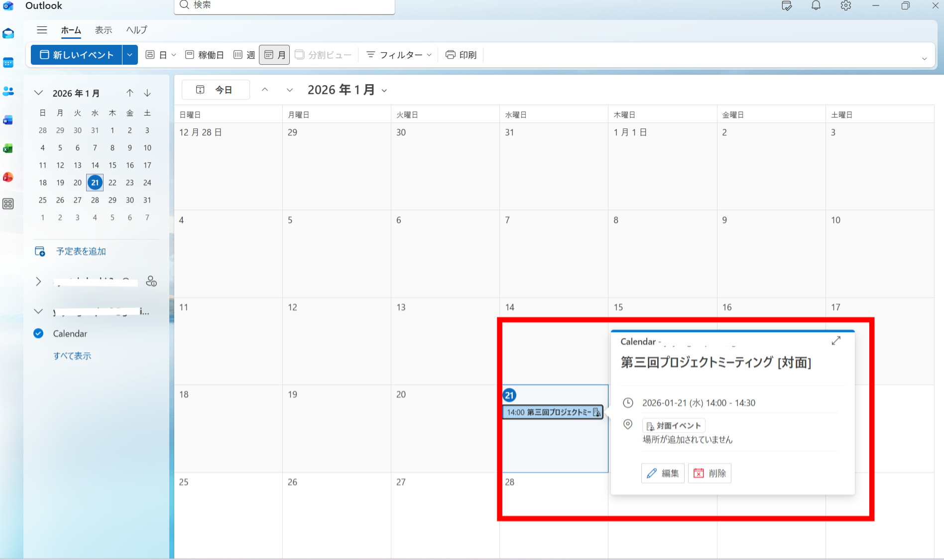The width and height of the screenshot is (944, 560).
Task: Uncheck the Calendar checkbox
Action: (x=38, y=334)
